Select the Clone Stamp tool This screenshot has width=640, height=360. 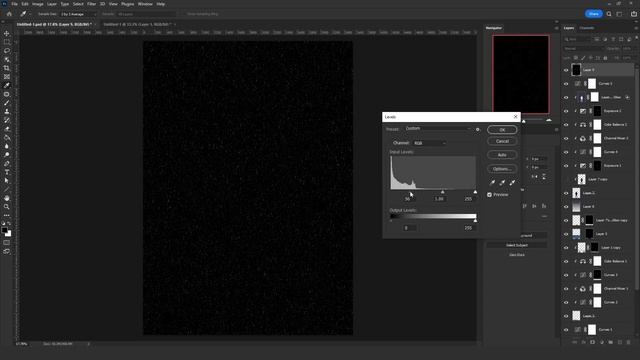click(x=7, y=111)
